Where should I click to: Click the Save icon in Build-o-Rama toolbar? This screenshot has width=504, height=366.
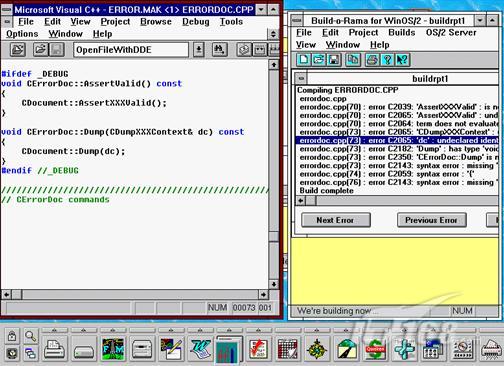tap(334, 60)
